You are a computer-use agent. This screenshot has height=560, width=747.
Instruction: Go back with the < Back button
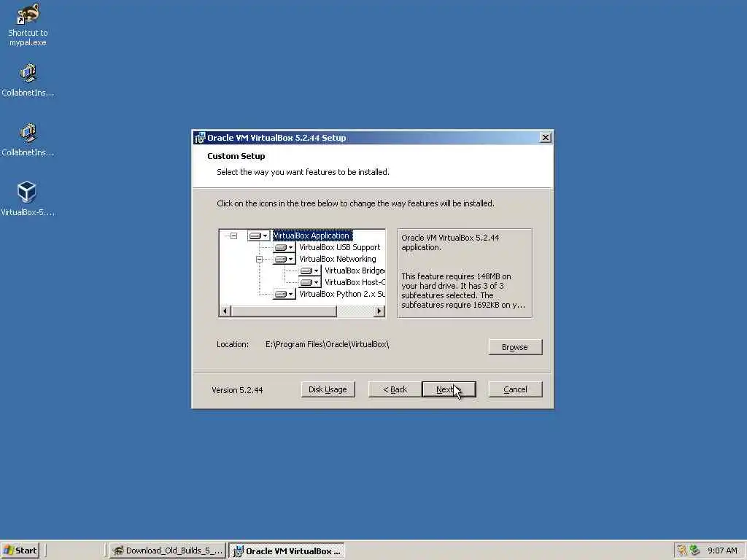(395, 389)
